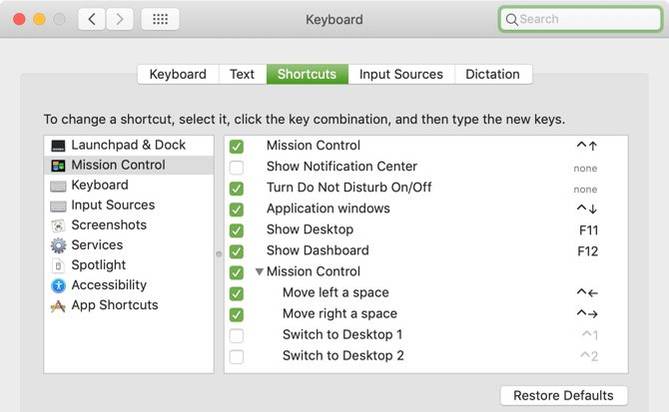Go forward with the right chevron
The image size is (669, 412).
click(120, 19)
